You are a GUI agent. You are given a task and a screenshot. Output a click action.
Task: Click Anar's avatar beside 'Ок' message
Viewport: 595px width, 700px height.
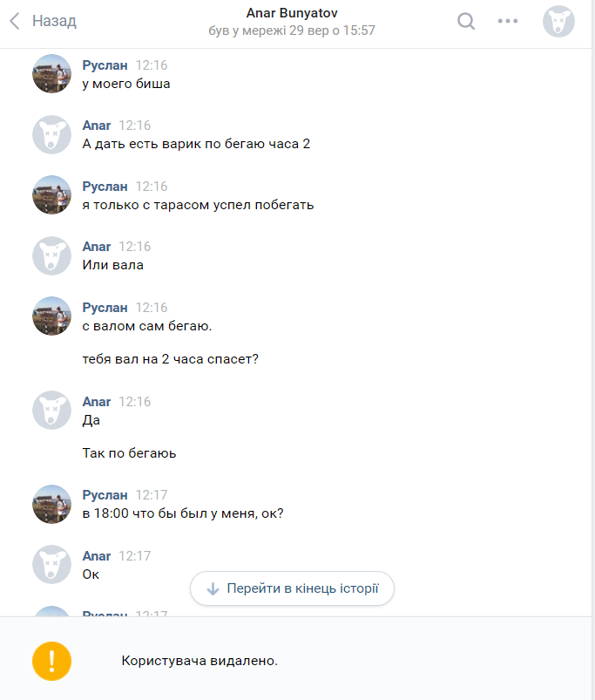(x=51, y=564)
